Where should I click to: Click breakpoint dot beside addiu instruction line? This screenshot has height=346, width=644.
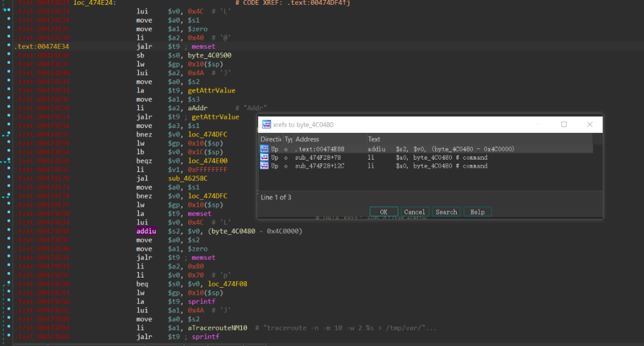pyautogui.click(x=8, y=229)
